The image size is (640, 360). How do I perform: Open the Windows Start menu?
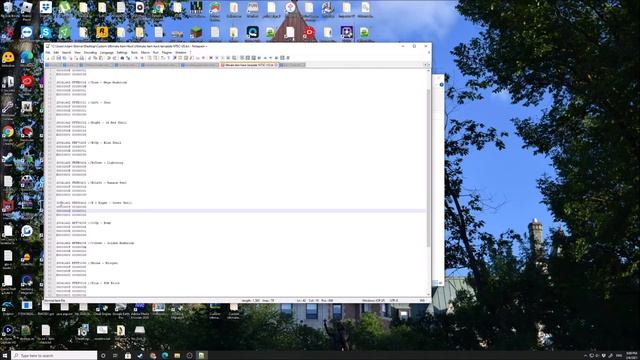[x=5, y=356]
